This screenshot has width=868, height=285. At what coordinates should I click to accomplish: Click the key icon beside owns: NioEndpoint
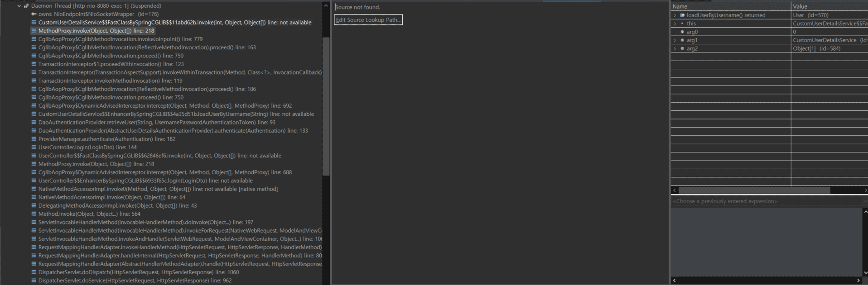point(34,14)
